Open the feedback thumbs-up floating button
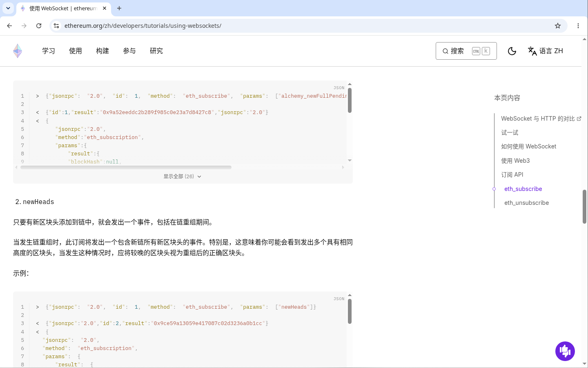 [x=565, y=351]
